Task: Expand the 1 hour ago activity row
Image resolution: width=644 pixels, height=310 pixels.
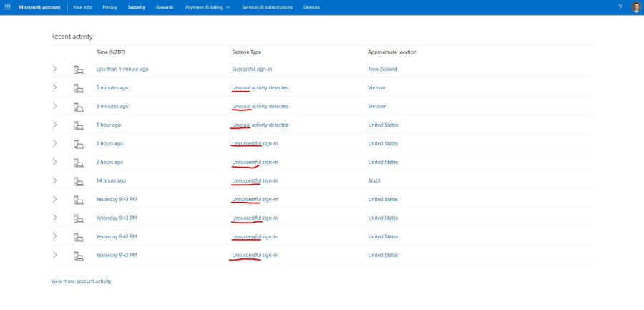Action: (54, 125)
